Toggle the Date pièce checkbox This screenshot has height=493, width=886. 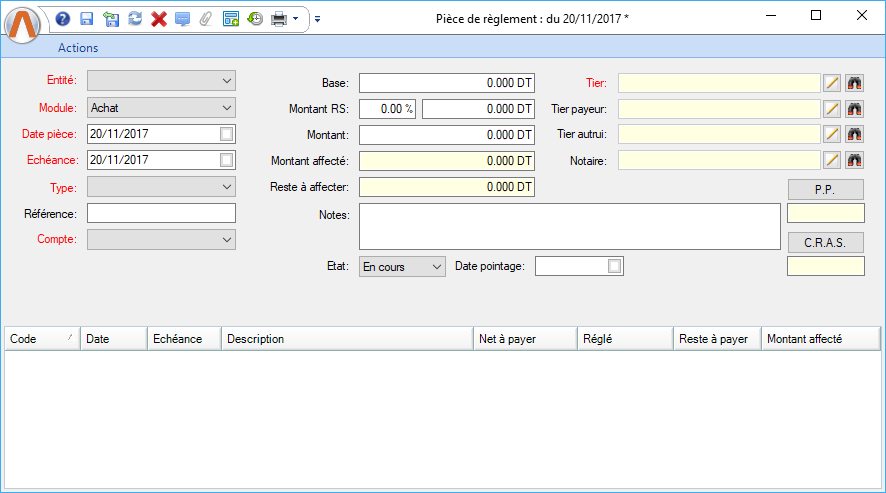[227, 134]
